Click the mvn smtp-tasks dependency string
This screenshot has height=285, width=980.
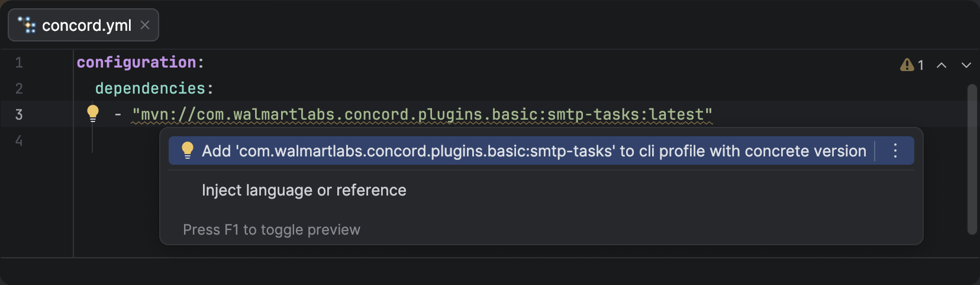tap(421, 114)
